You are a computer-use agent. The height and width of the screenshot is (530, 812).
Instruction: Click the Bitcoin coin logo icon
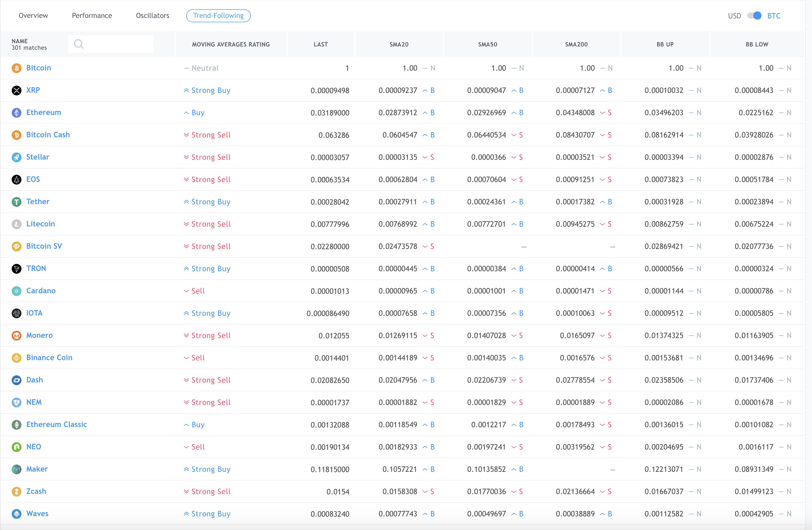tap(16, 68)
